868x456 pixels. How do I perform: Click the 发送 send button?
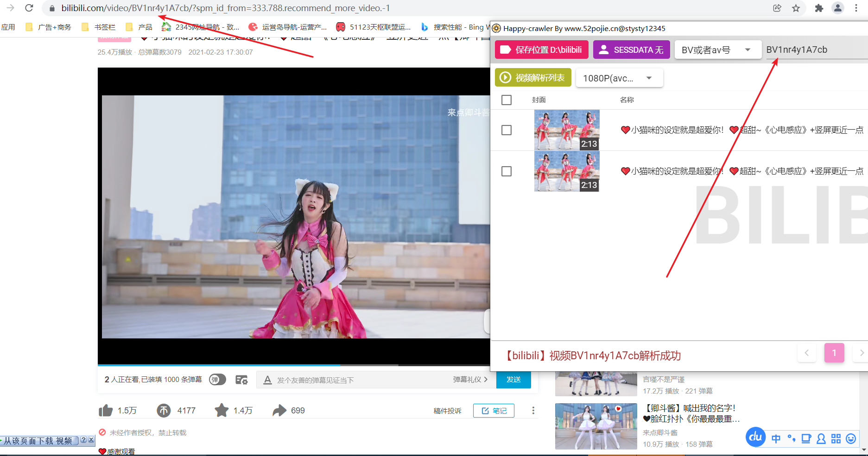coord(513,380)
